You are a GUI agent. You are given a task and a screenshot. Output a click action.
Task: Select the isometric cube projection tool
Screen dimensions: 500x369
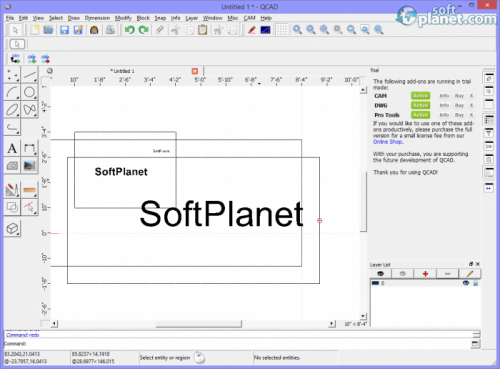tap(12, 229)
